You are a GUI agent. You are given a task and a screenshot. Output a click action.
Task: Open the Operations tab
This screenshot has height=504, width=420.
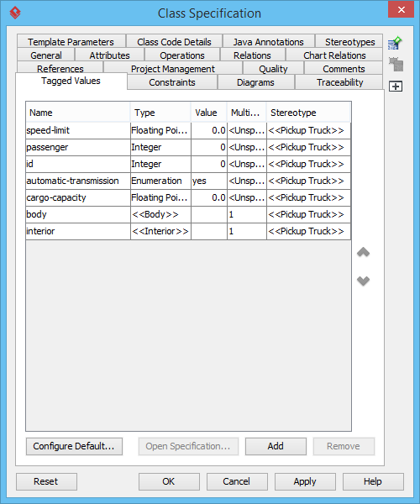pyautogui.click(x=182, y=55)
